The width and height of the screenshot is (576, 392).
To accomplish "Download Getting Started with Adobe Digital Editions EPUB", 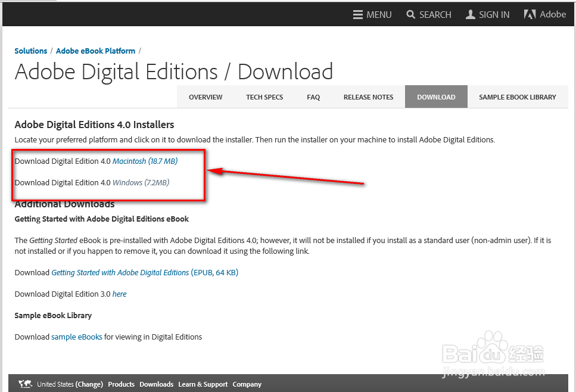I will [145, 273].
